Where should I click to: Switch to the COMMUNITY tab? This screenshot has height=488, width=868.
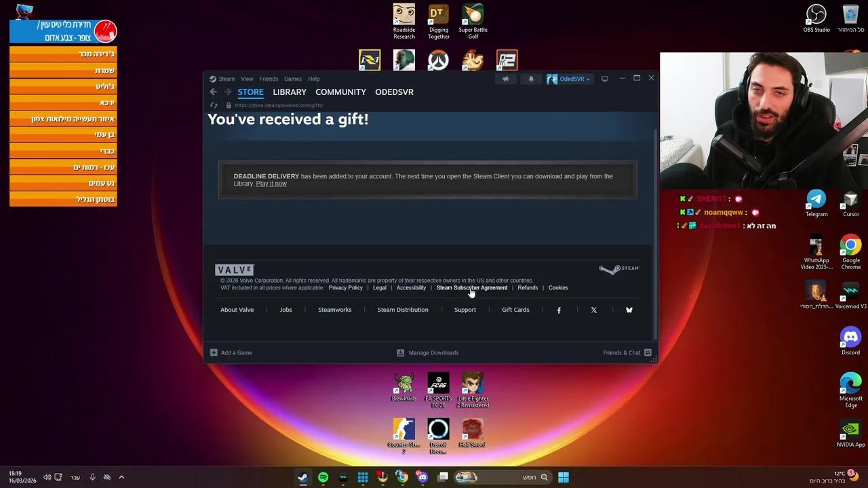point(340,91)
